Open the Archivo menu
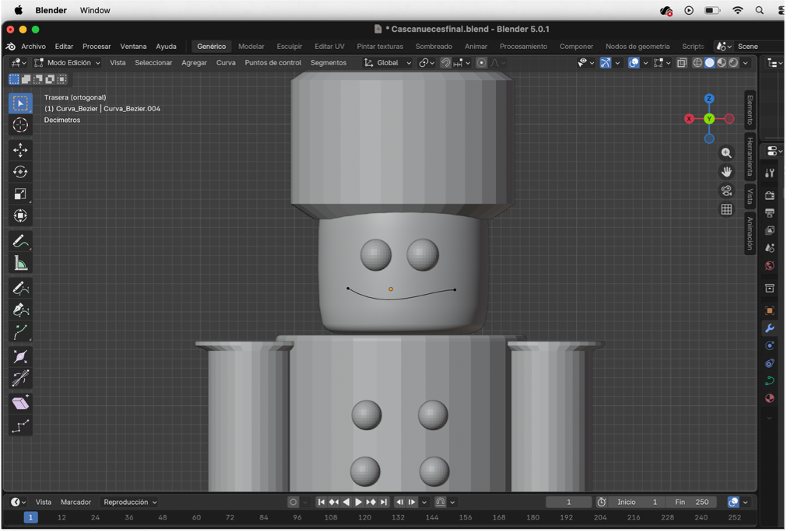This screenshot has height=532, width=787. tap(33, 47)
